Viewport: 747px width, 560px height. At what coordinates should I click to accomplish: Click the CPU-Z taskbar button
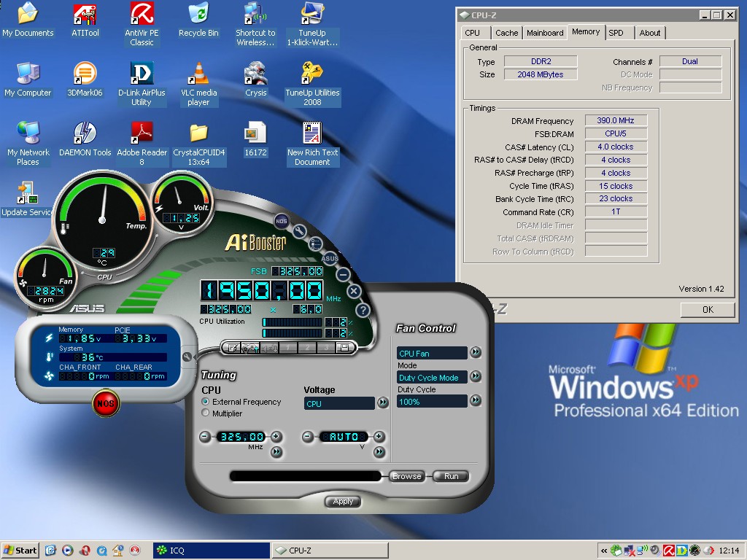pyautogui.click(x=330, y=551)
